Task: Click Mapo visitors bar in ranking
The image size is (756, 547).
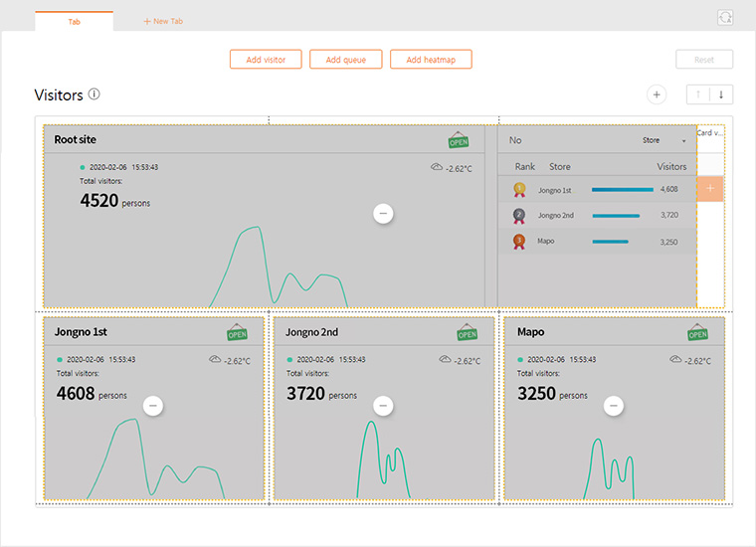Action: click(x=610, y=242)
